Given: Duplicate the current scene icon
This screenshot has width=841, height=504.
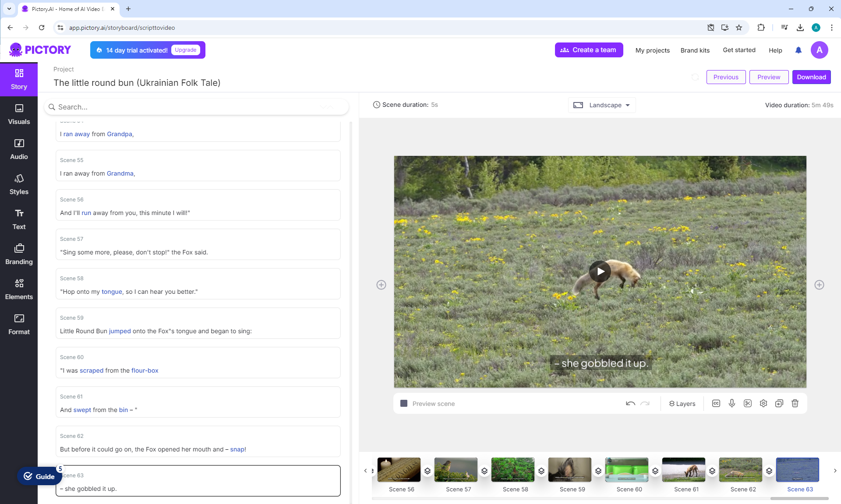Looking at the screenshot, I should pos(779,403).
